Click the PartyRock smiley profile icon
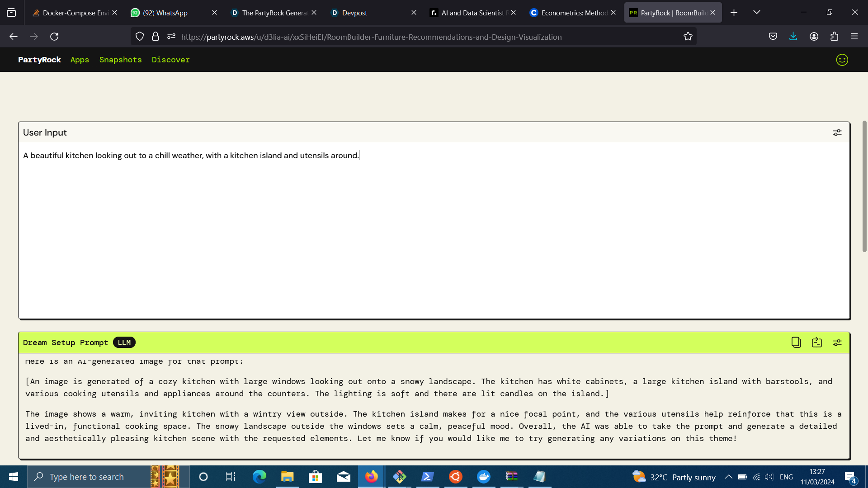The image size is (868, 488). [x=842, y=60]
